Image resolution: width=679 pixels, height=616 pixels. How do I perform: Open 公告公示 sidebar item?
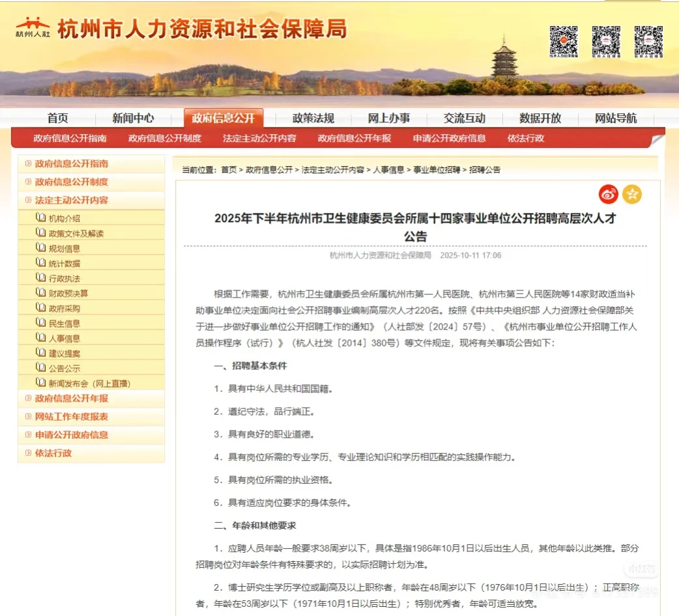[64, 369]
